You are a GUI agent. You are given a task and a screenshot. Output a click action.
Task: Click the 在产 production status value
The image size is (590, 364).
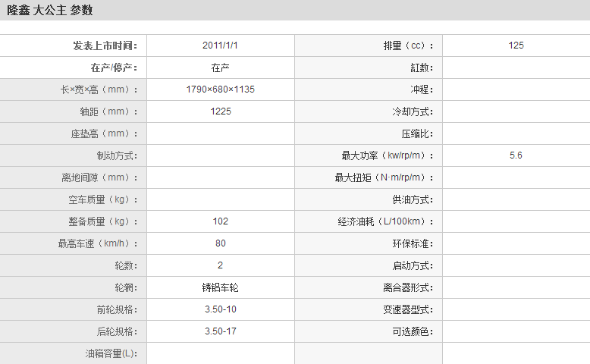[x=220, y=67]
